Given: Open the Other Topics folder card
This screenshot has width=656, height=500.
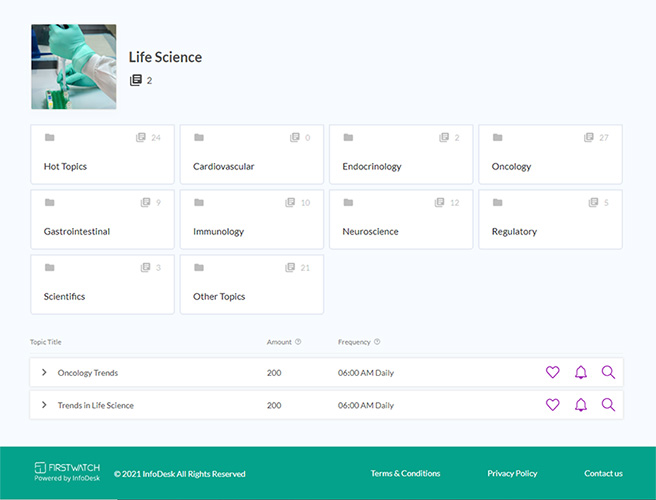Looking at the screenshot, I should point(251,284).
